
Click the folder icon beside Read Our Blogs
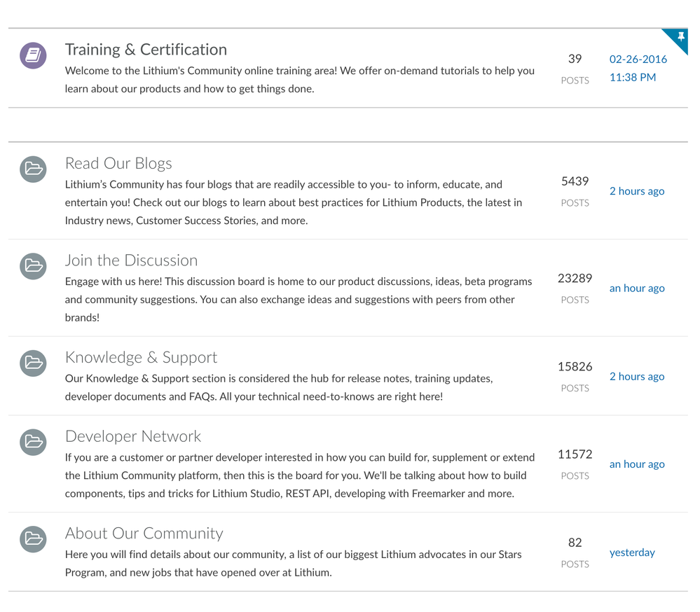coord(33,169)
